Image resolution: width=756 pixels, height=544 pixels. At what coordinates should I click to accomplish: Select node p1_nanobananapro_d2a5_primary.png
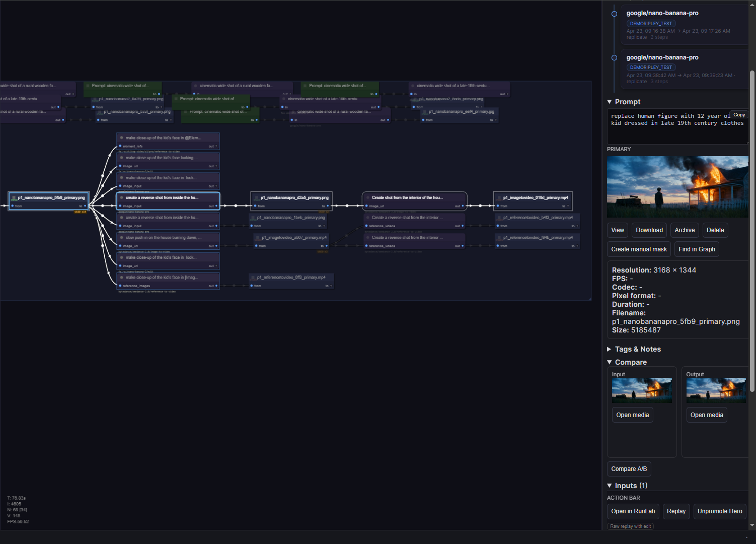pos(291,201)
